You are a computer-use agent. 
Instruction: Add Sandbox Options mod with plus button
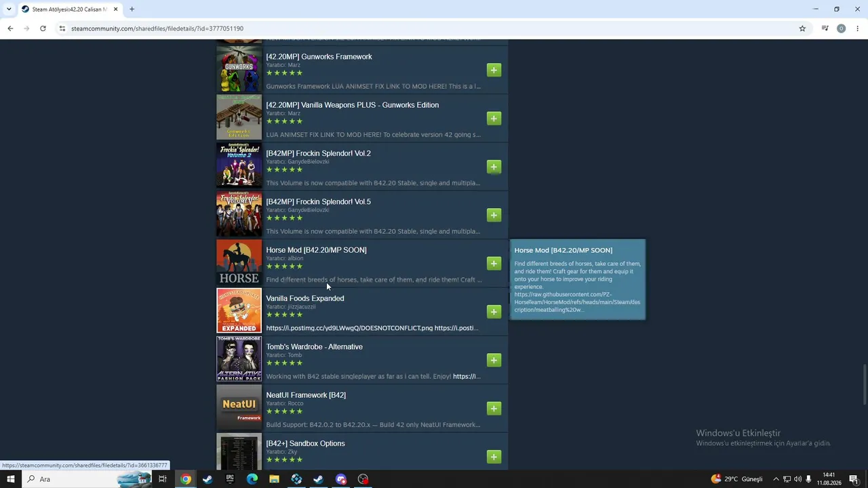click(494, 457)
